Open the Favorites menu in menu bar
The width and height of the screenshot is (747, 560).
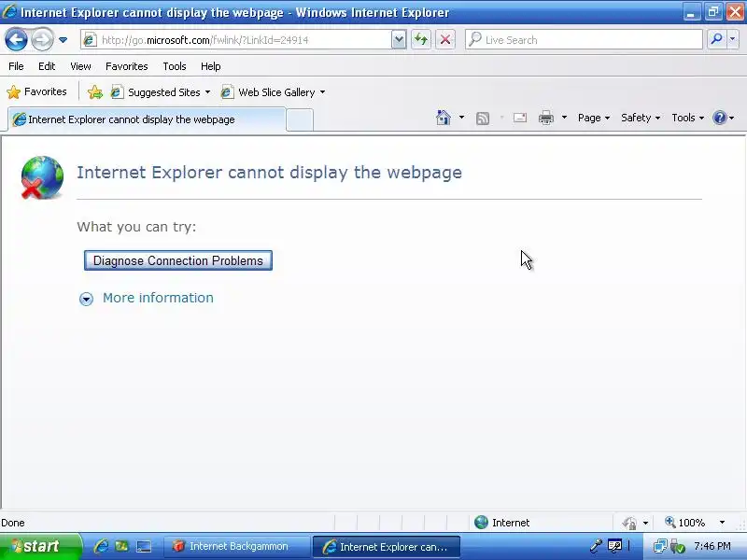tap(127, 66)
